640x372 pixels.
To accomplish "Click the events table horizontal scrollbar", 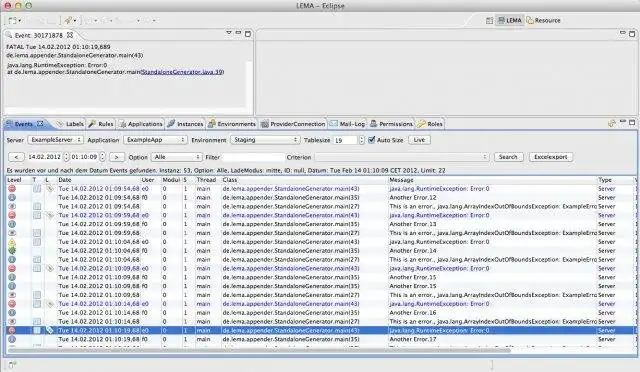I will [x=259, y=350].
